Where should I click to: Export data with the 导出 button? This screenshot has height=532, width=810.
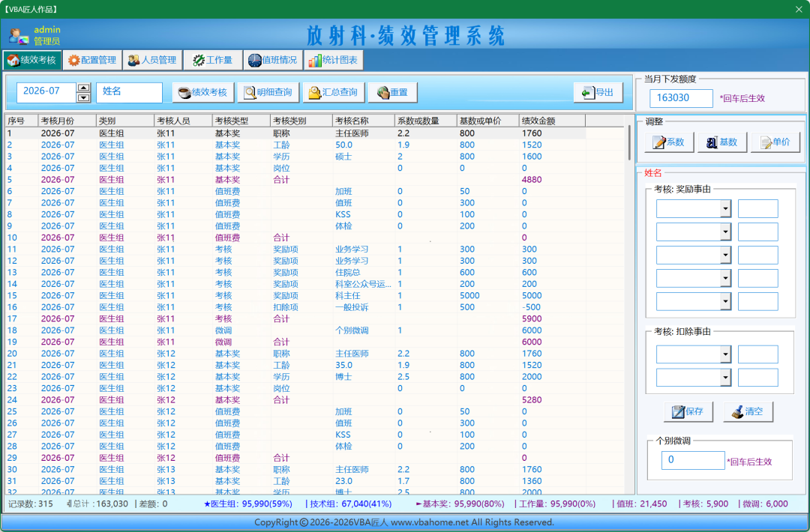[x=598, y=92]
